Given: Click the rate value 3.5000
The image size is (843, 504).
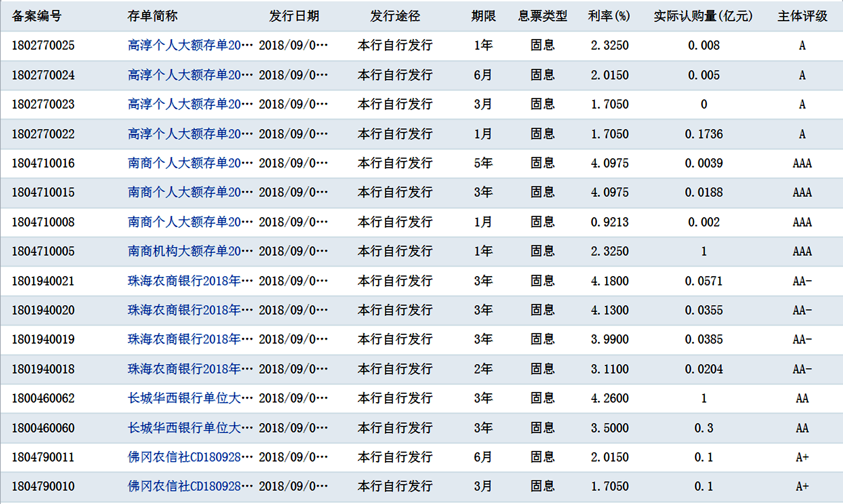Looking at the screenshot, I should pos(610,428).
